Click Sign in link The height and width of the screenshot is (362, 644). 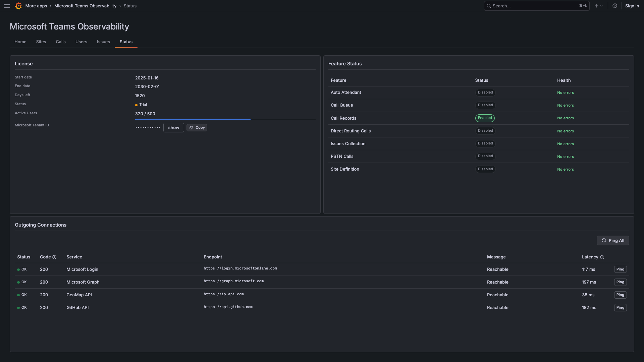pyautogui.click(x=632, y=6)
